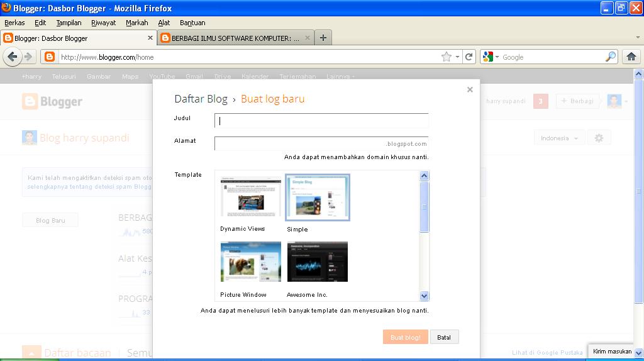The image size is (644, 361).
Task: Open the Edit menu
Action: (x=40, y=23)
